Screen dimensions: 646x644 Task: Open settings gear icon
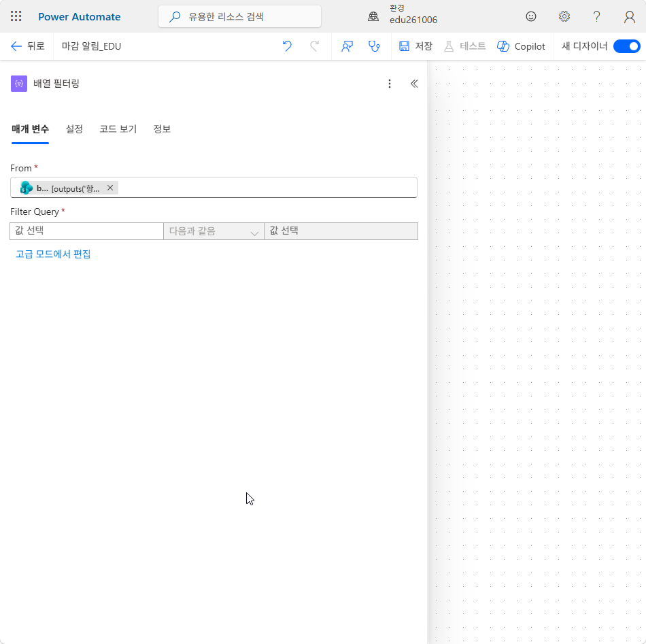(564, 16)
